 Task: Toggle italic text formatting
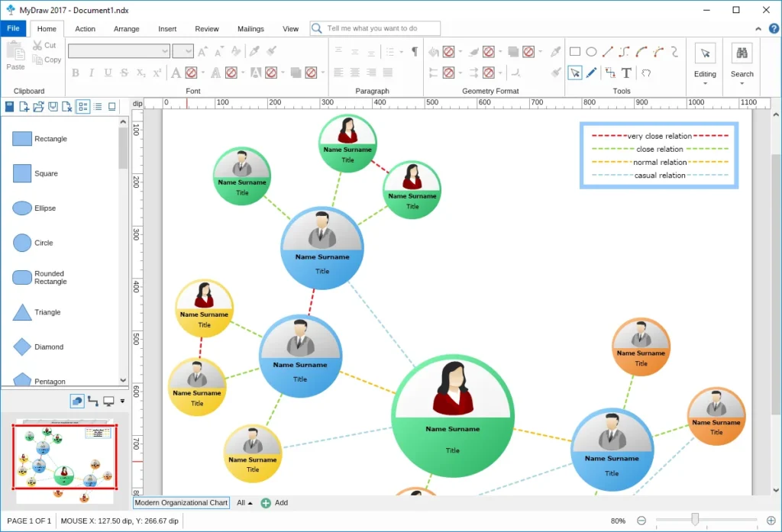92,72
